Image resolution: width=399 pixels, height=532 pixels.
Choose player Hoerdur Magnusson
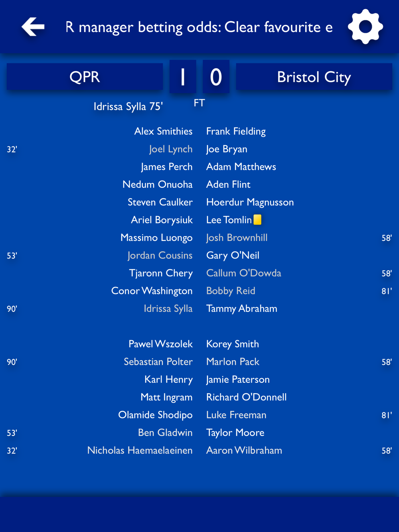click(x=250, y=202)
